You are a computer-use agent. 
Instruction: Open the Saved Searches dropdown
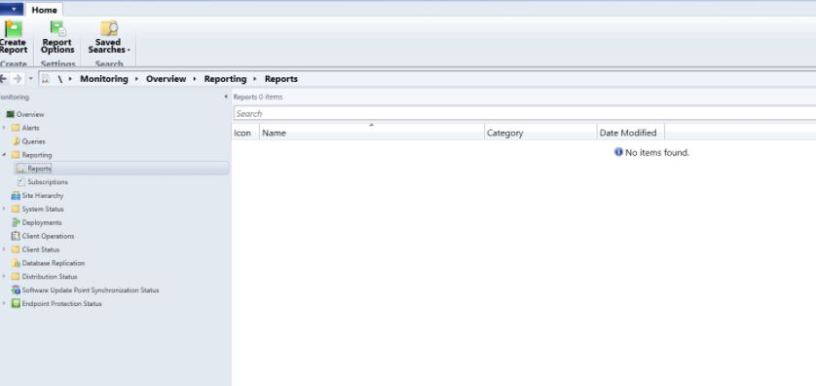click(x=109, y=37)
